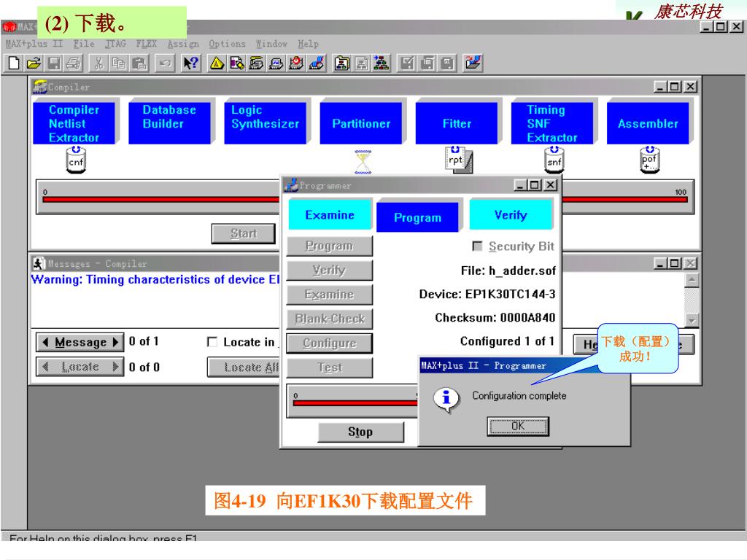Click the cyan Examine stage box in Programmer
The width and height of the screenshot is (747, 560).
click(330, 215)
